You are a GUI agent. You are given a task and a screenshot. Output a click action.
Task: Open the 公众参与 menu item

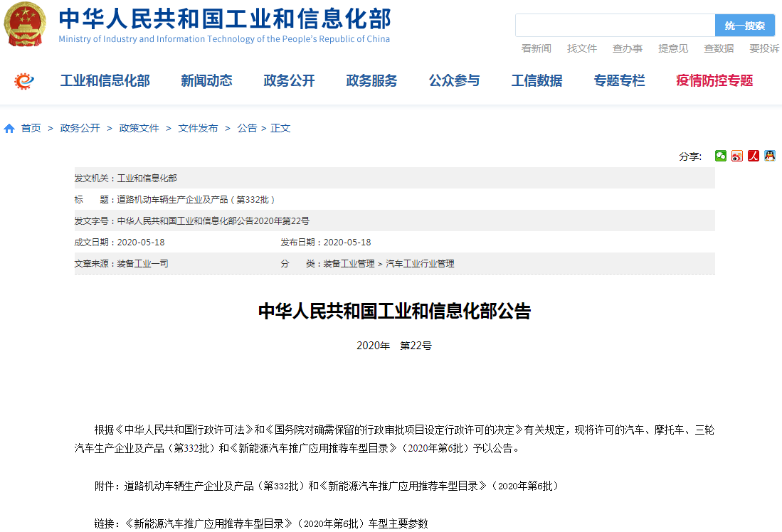[x=455, y=81]
